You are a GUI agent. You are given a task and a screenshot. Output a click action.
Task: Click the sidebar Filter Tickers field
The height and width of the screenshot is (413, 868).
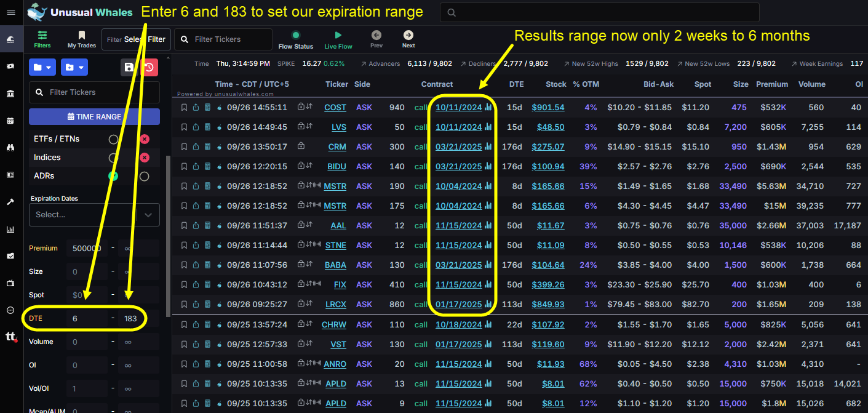coord(94,92)
